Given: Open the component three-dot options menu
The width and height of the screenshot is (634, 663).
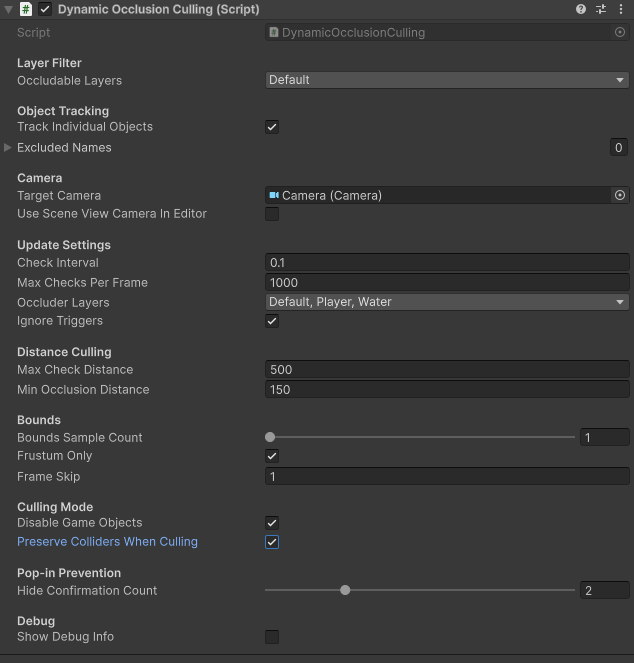Looking at the screenshot, I should point(621,9).
